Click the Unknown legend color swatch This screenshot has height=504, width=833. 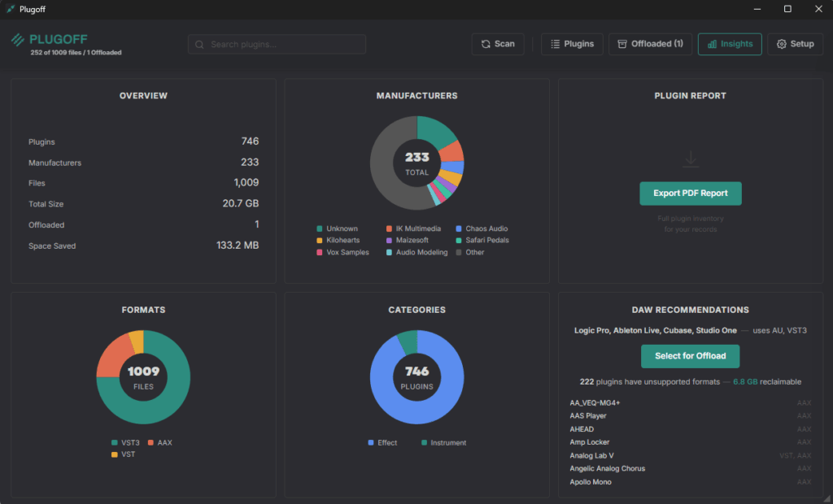pos(320,229)
